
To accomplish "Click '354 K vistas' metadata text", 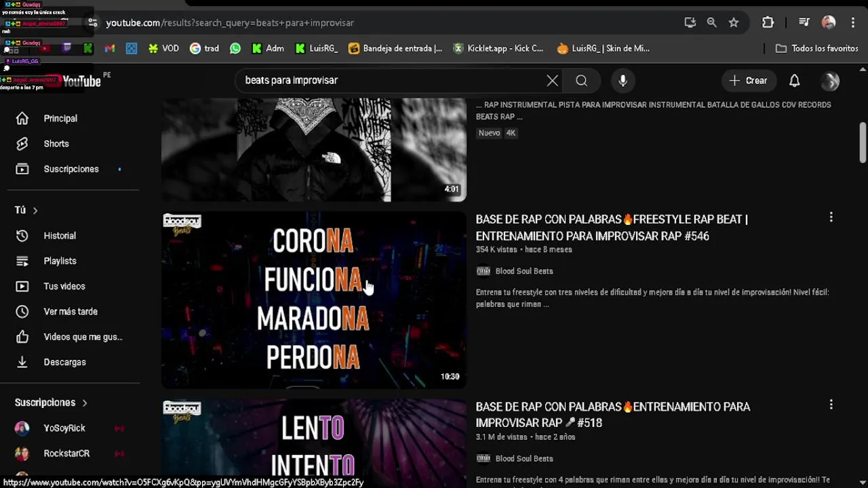I will (496, 249).
